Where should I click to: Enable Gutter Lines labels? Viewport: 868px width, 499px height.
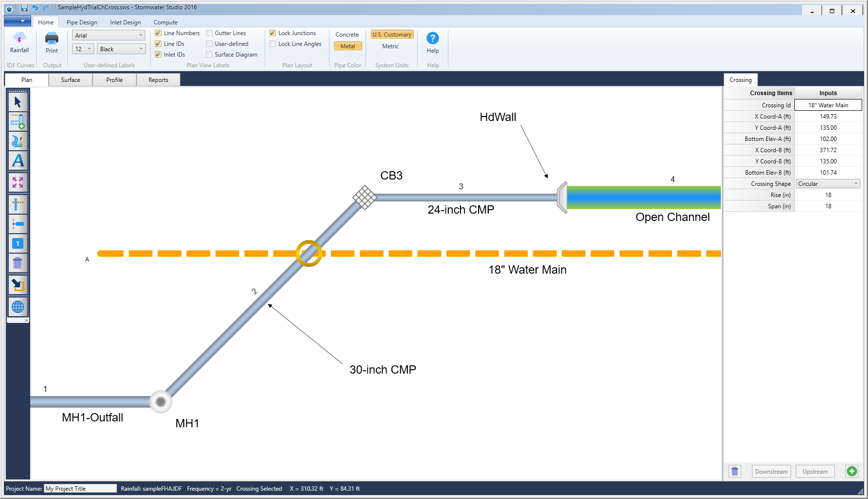pos(209,33)
